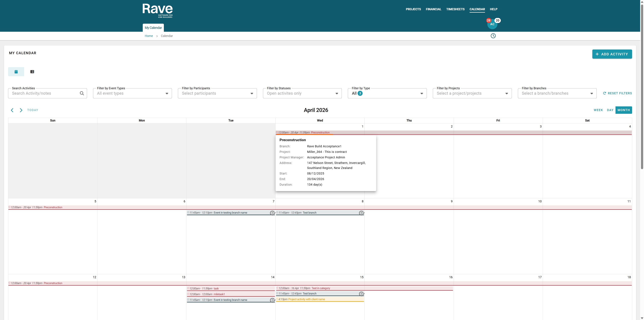644x320 pixels.
Task: Switch to Week view
Action: (x=598, y=110)
